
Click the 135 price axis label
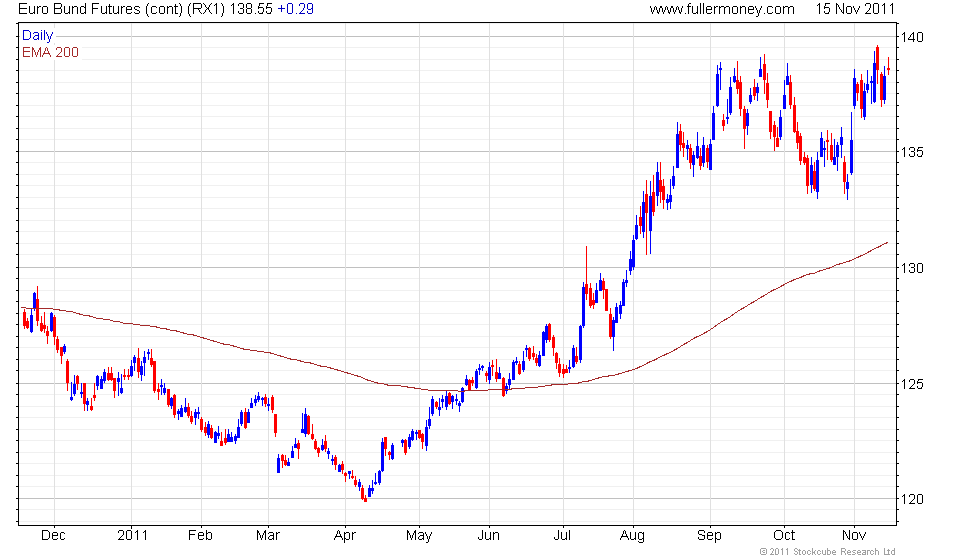[x=912, y=152]
